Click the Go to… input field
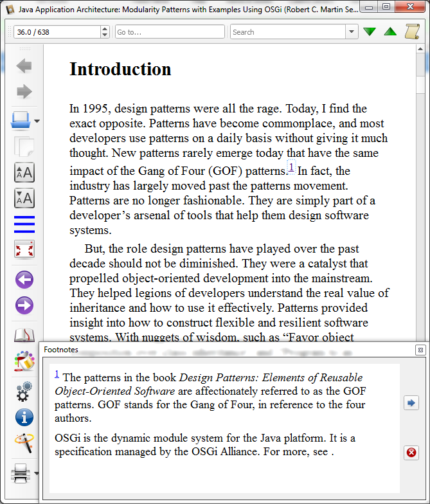The height and width of the screenshot is (504, 430). 170,32
